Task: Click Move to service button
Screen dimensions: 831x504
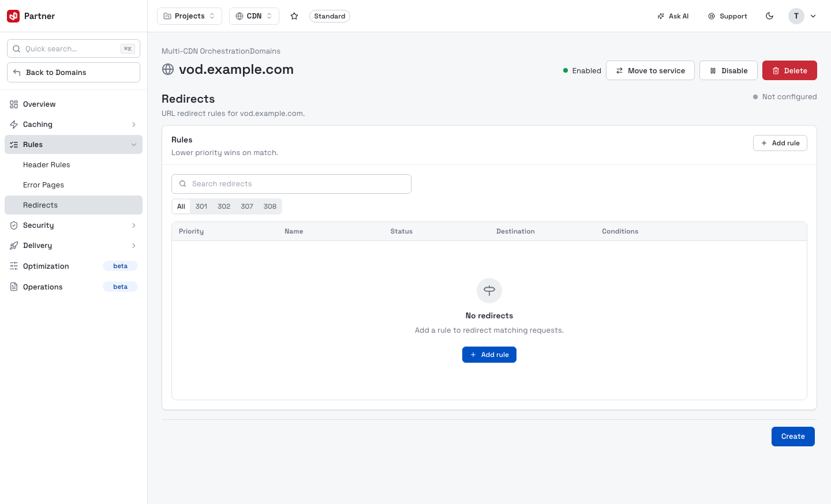Action: tap(650, 70)
